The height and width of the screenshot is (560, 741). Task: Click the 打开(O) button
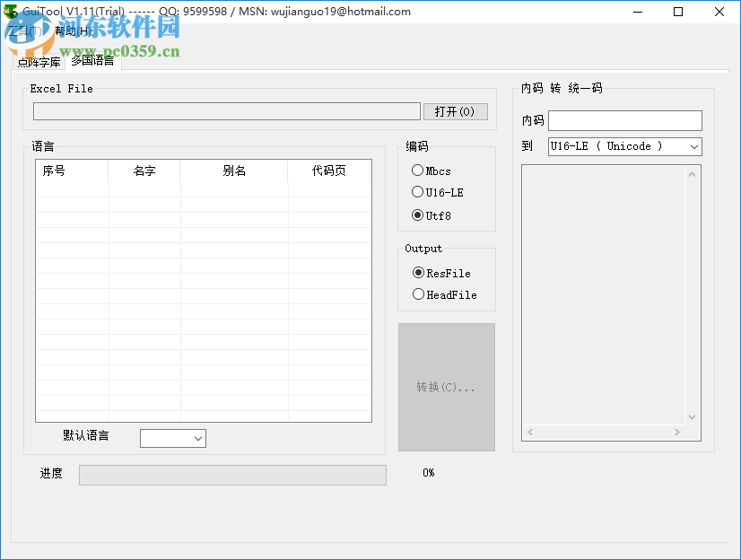pyautogui.click(x=455, y=111)
